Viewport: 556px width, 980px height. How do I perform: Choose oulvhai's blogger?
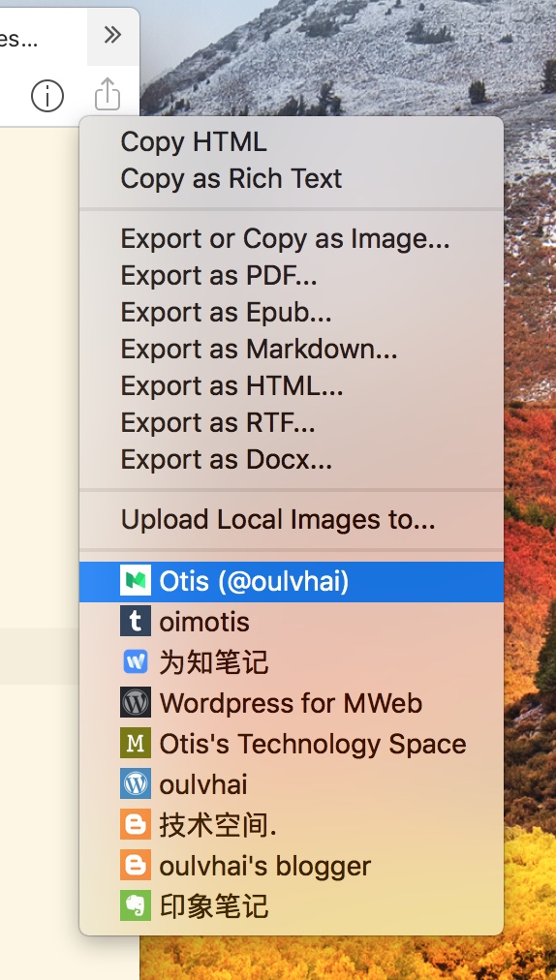click(292, 866)
